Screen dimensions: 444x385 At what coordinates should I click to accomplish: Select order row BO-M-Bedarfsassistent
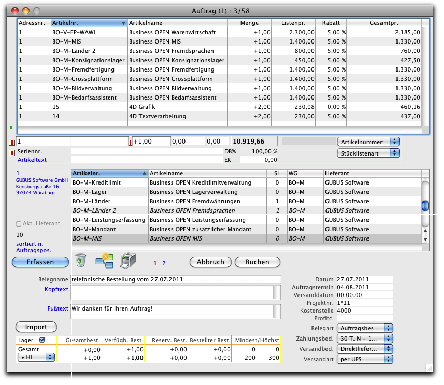click(220, 98)
